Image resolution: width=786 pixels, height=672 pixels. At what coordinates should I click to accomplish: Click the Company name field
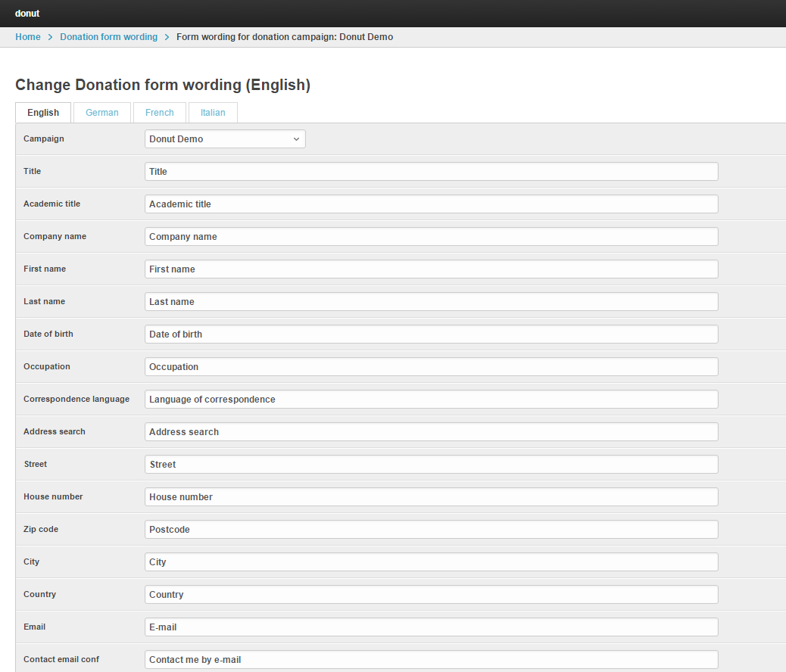click(x=431, y=236)
